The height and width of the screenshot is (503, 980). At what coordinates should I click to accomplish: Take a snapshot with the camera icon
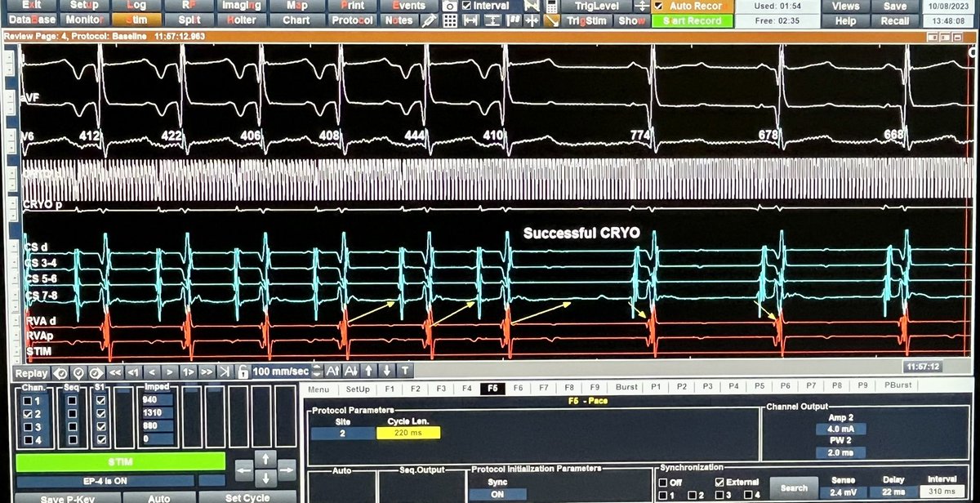[x=449, y=6]
